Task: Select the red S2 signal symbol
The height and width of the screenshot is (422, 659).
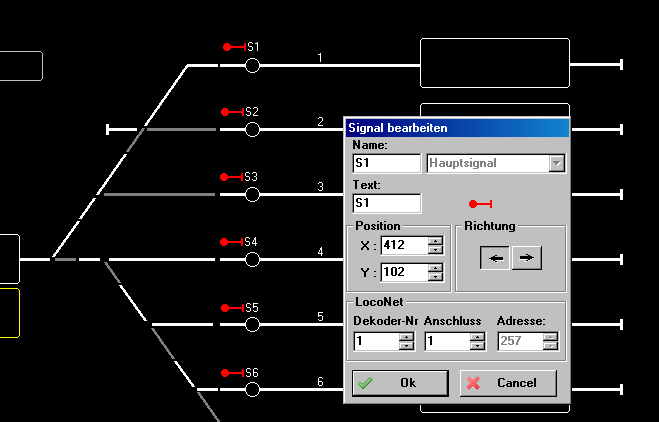Action: click(234, 112)
